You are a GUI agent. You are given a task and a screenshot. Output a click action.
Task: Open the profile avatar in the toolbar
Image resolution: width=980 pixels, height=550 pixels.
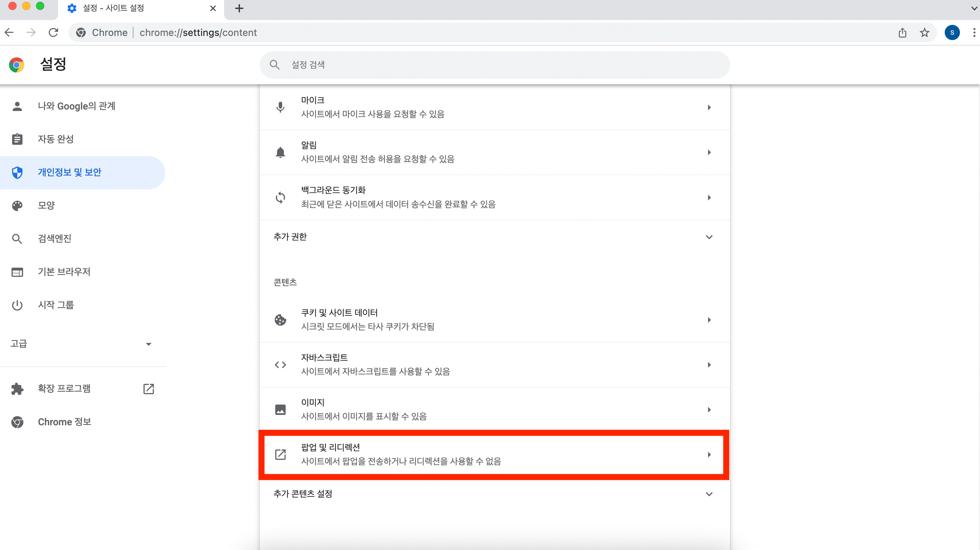tap(952, 32)
